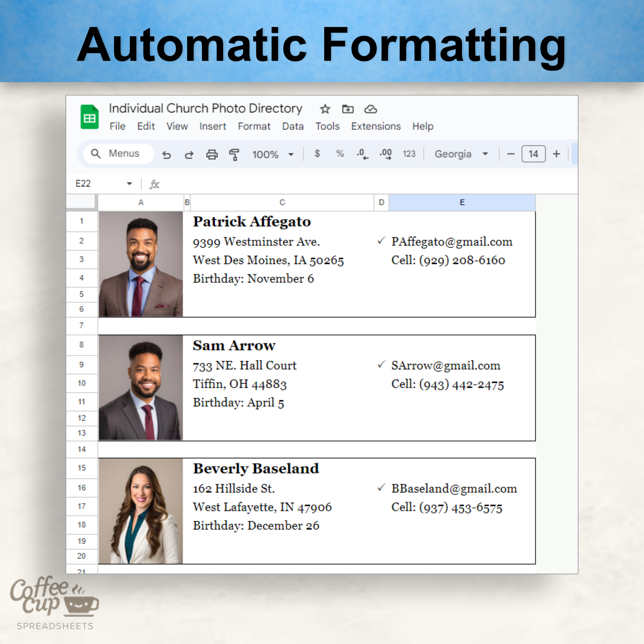Expand the cell name box dropdown
Image resolution: width=644 pixels, height=644 pixels.
tap(129, 183)
